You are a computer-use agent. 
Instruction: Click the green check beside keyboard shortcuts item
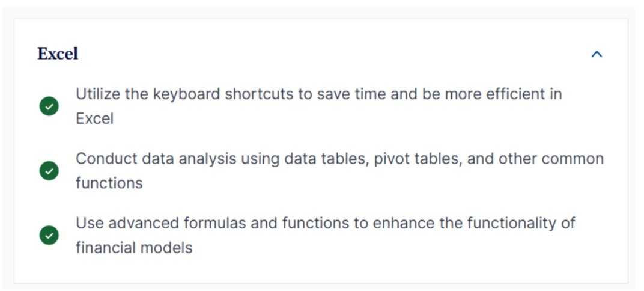point(49,106)
